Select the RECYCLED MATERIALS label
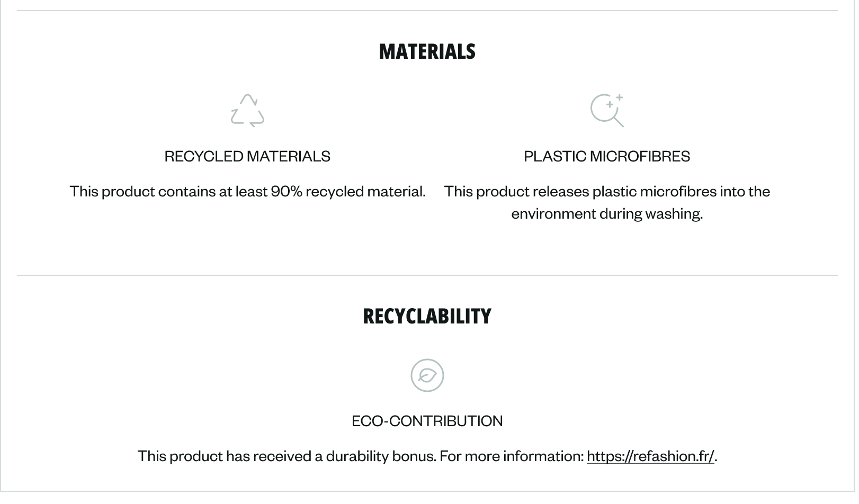 pos(247,156)
